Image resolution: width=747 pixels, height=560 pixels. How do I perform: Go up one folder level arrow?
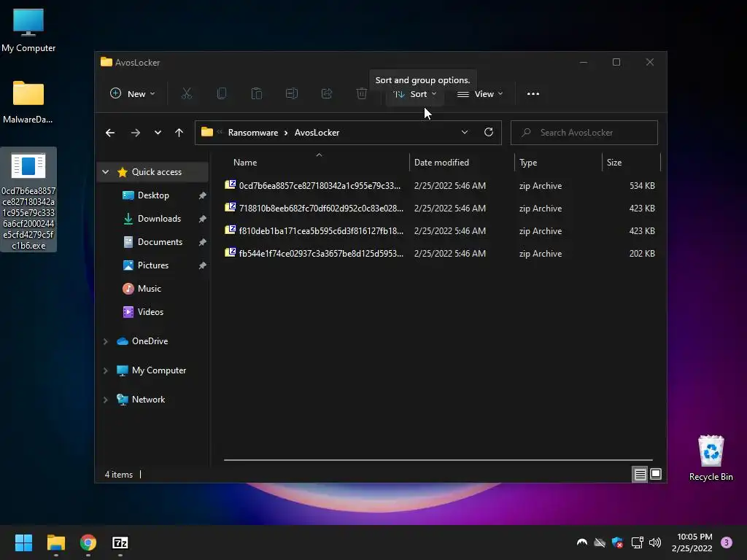point(179,133)
